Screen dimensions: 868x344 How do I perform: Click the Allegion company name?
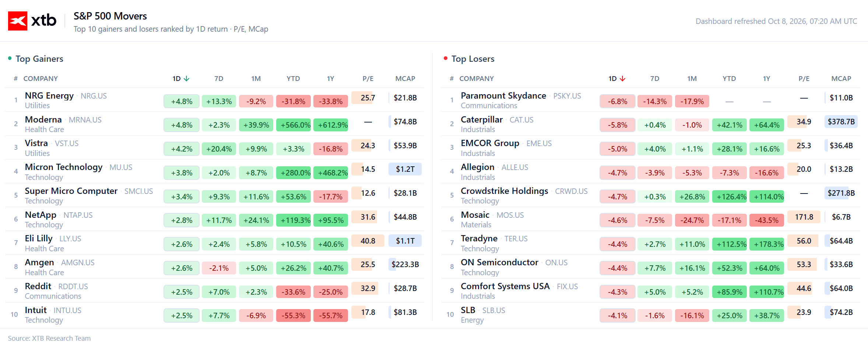point(477,167)
